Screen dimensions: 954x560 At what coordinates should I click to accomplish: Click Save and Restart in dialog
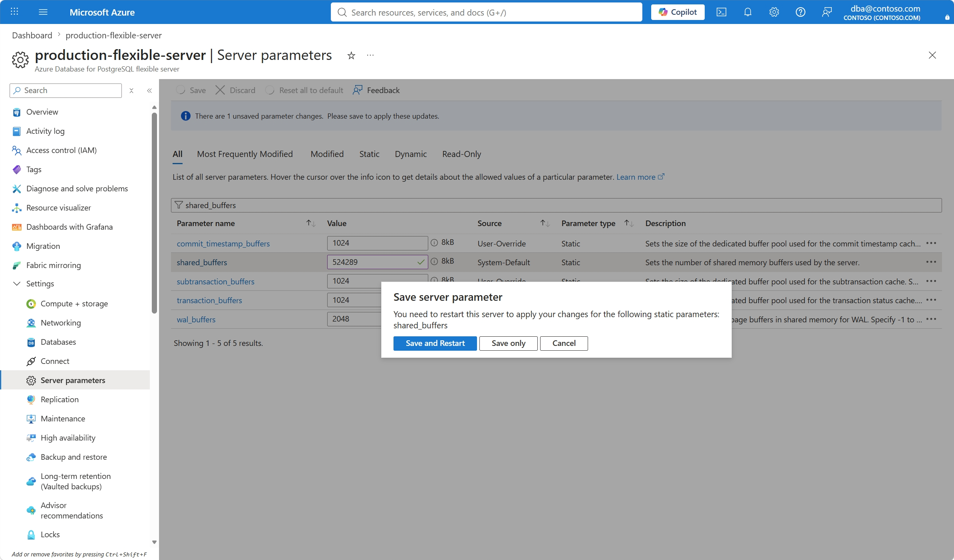435,344
